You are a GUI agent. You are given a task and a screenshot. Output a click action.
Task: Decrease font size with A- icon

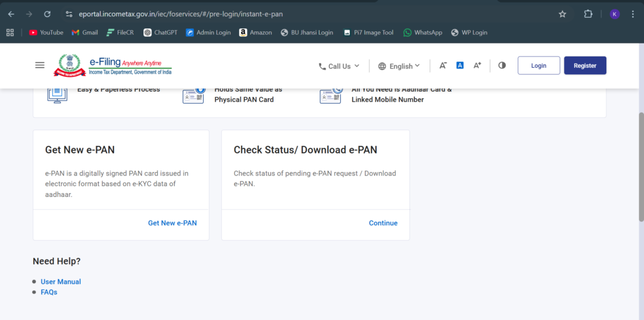tap(443, 65)
